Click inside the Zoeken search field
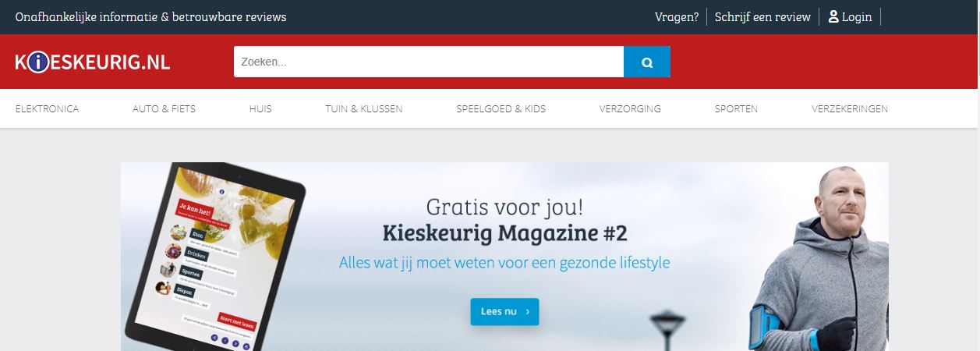The image size is (980, 351). [429, 62]
